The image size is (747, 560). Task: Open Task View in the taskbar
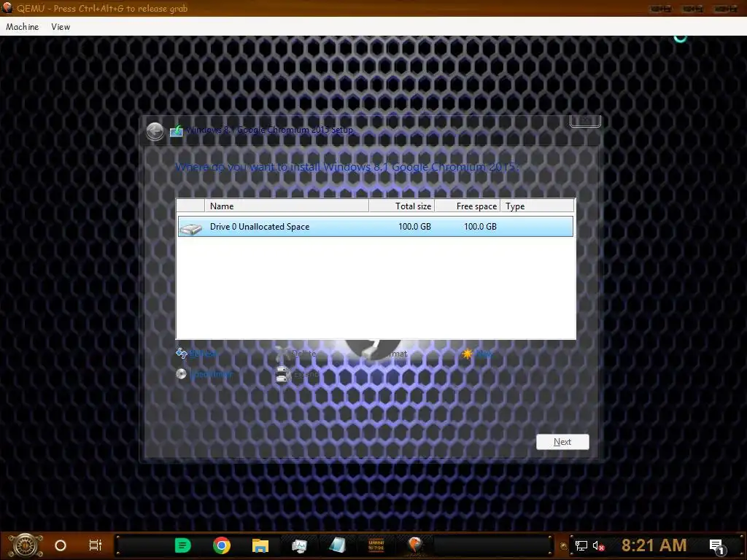(x=96, y=545)
